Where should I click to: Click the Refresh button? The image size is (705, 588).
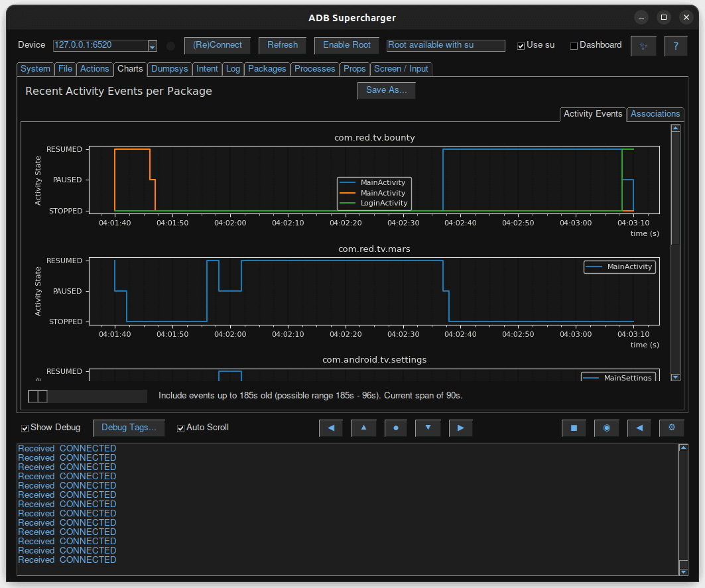pos(283,45)
